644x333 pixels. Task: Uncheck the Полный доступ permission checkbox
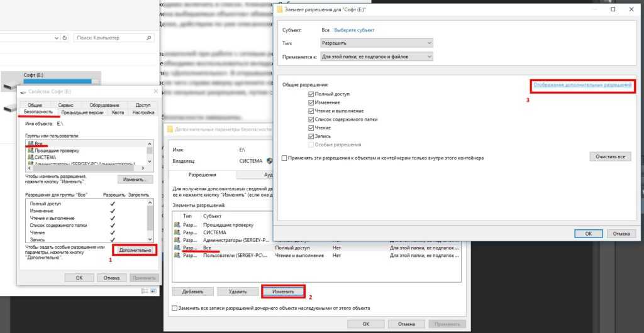311,94
